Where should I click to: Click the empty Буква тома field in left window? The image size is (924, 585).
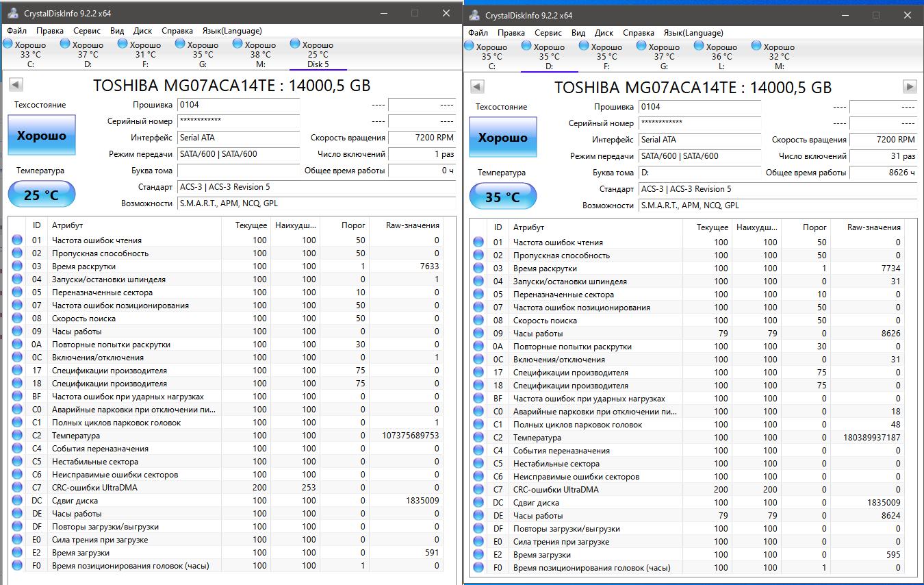238,171
